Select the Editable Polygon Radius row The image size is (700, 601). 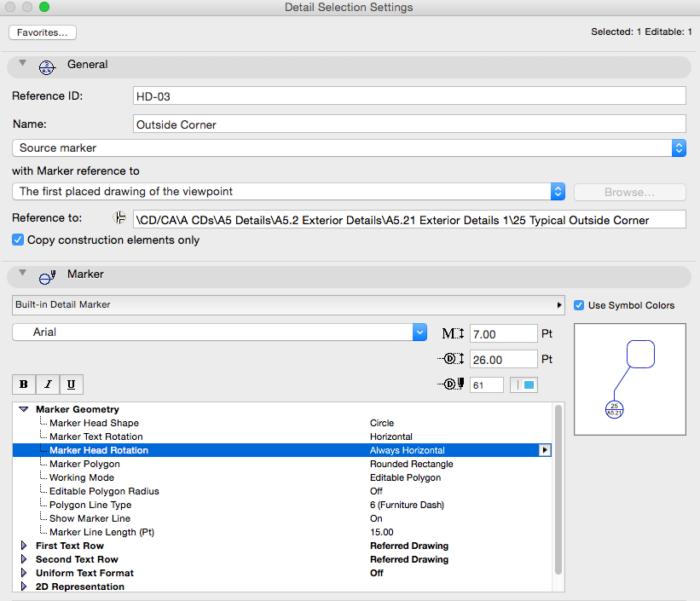click(x=282, y=491)
